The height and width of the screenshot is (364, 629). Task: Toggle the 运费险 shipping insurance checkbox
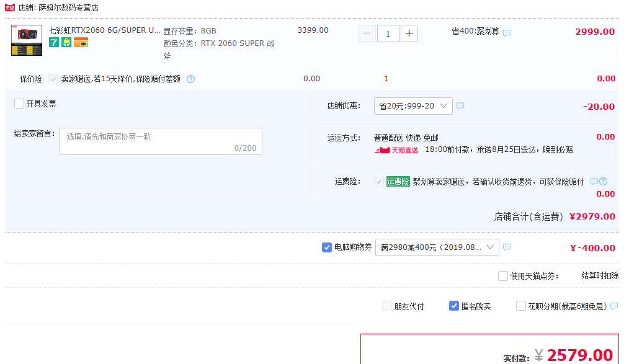click(x=378, y=182)
